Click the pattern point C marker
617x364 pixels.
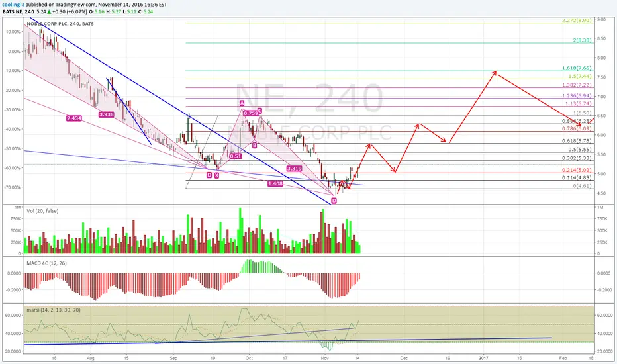[260, 111]
